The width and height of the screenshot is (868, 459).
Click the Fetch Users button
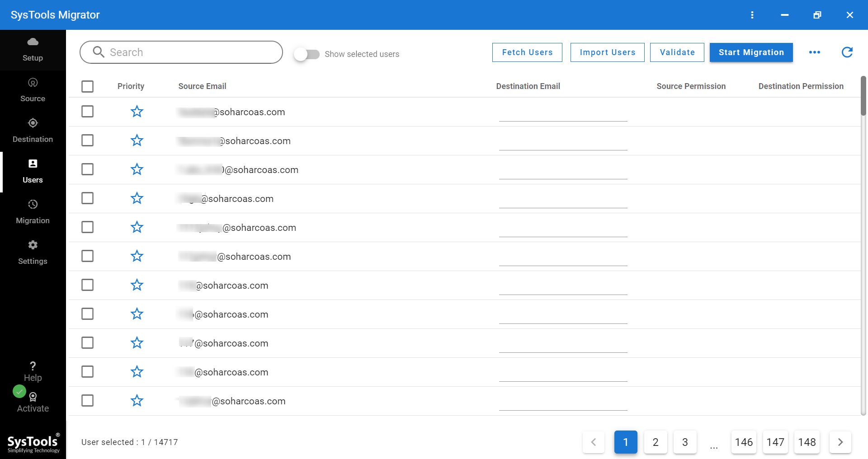[527, 52]
